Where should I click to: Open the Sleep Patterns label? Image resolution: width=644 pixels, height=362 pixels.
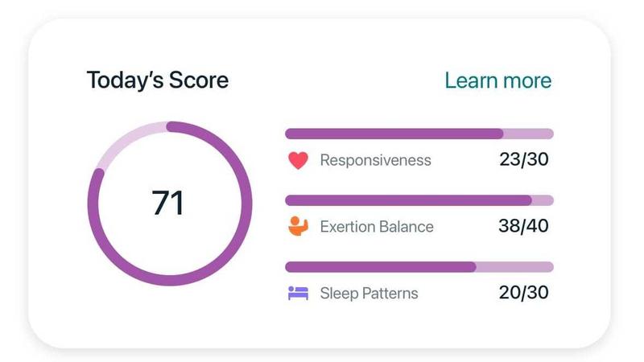369,293
